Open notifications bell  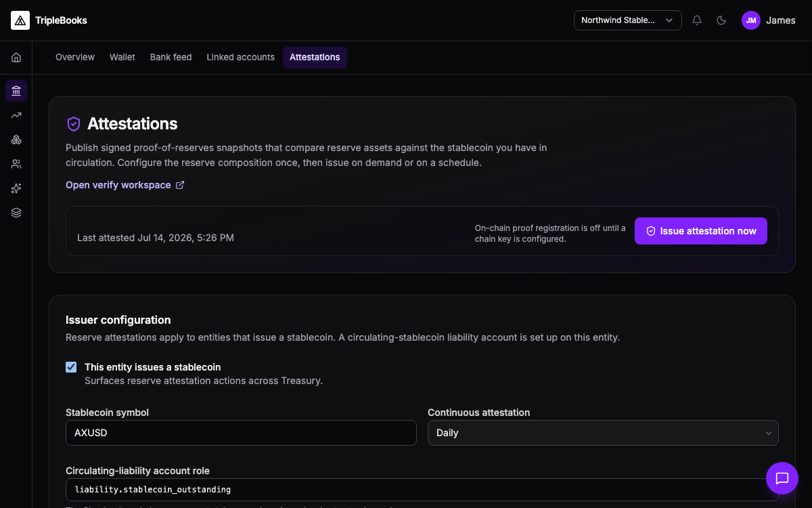pos(697,20)
